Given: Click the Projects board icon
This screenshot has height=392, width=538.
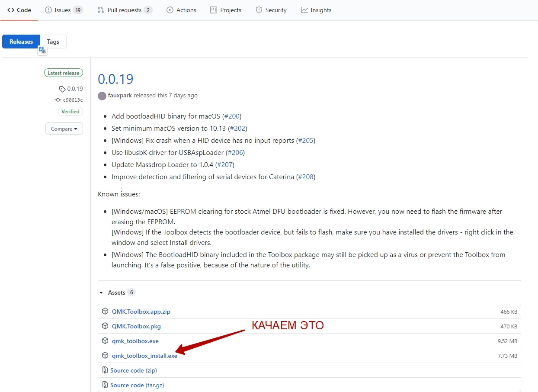Looking at the screenshot, I should tap(214, 10).
